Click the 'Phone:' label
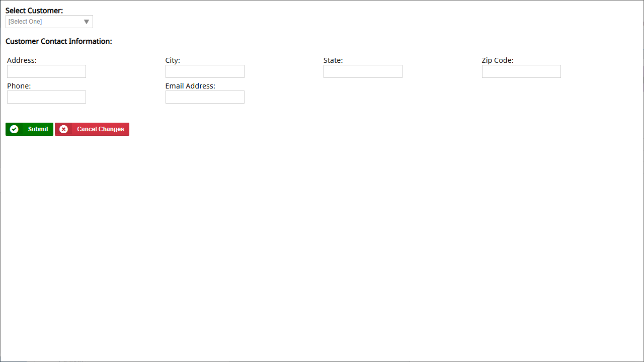 coord(19,86)
